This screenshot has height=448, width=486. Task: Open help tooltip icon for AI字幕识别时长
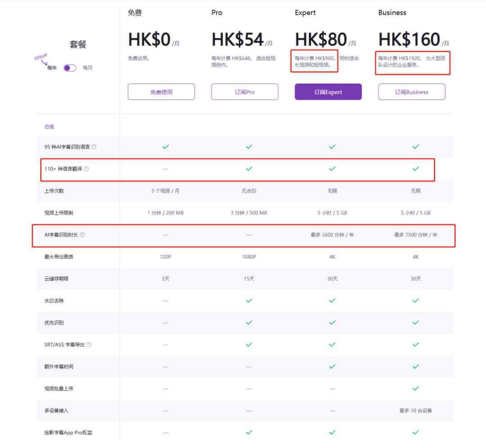pyautogui.click(x=82, y=235)
